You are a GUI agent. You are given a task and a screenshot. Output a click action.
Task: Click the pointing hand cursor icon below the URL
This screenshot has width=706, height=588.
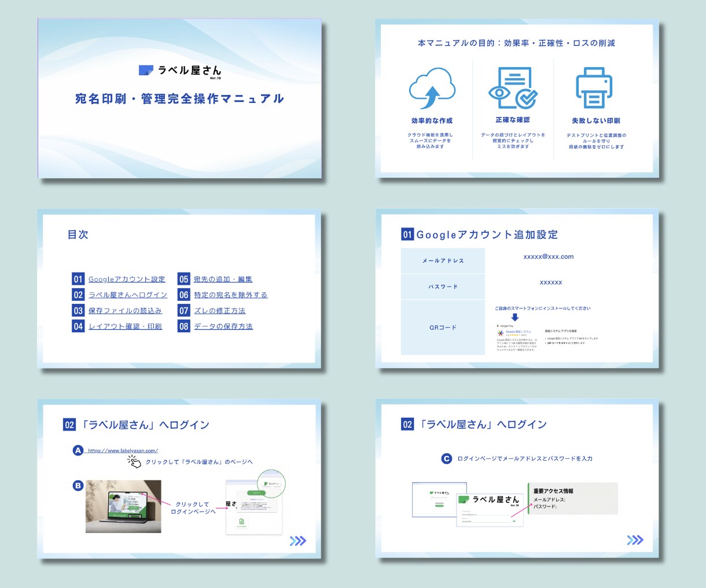134,461
